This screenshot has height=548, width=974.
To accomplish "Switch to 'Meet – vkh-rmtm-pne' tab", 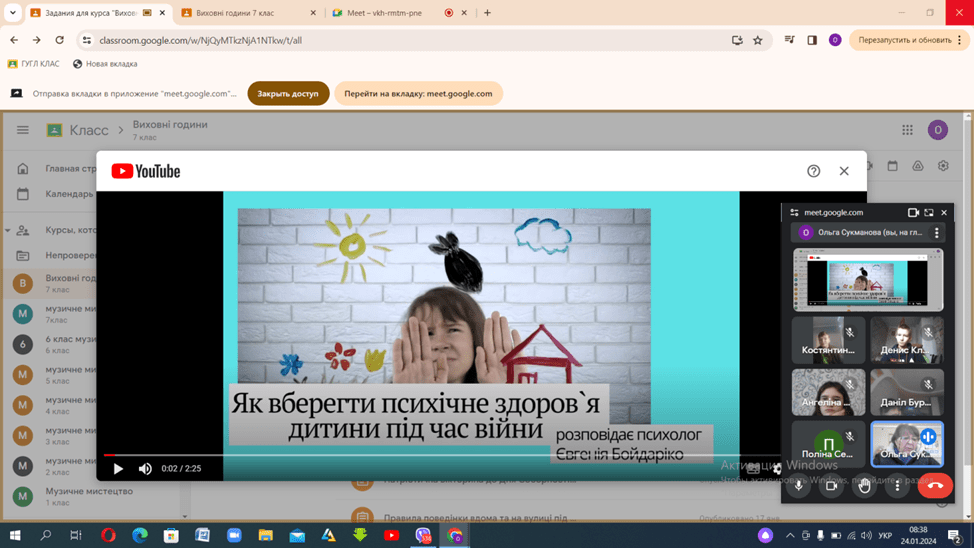I will point(399,12).
